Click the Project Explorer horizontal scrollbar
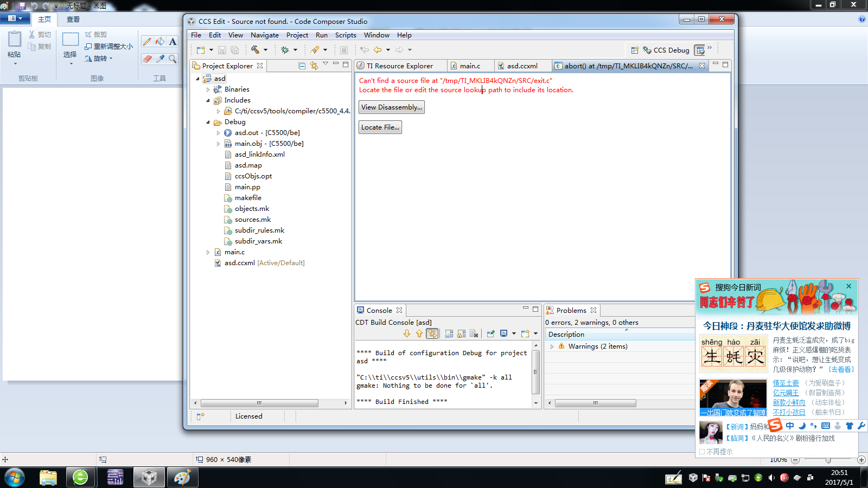The image size is (868, 488). click(259, 403)
